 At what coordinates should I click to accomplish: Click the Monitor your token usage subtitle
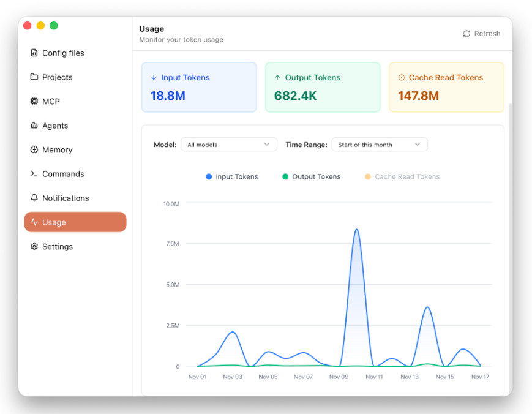click(x=181, y=40)
